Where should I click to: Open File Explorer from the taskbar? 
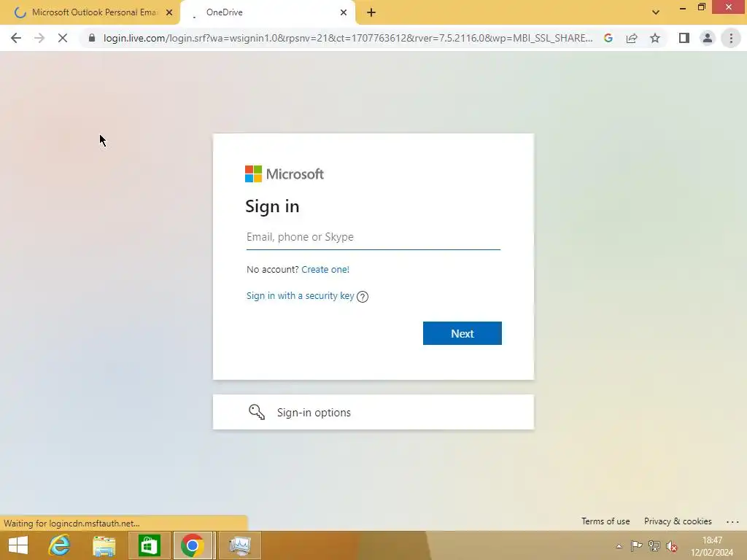(x=104, y=545)
